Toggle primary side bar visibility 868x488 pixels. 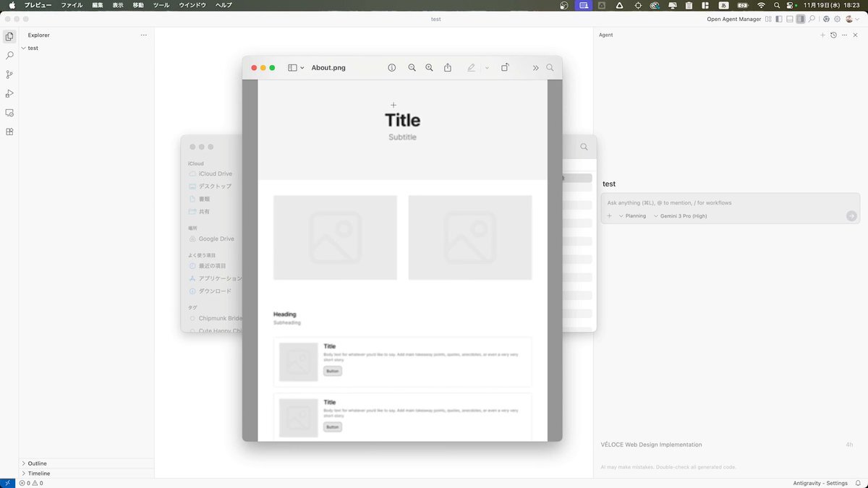(779, 19)
